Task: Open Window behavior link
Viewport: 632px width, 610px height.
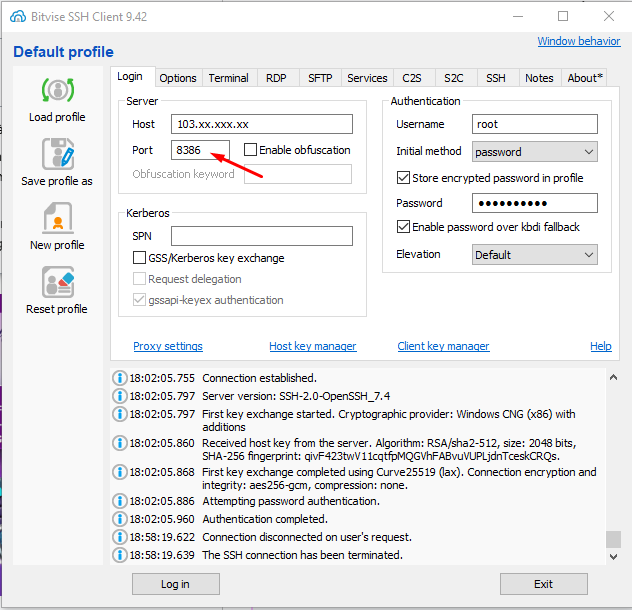Action: point(579,41)
